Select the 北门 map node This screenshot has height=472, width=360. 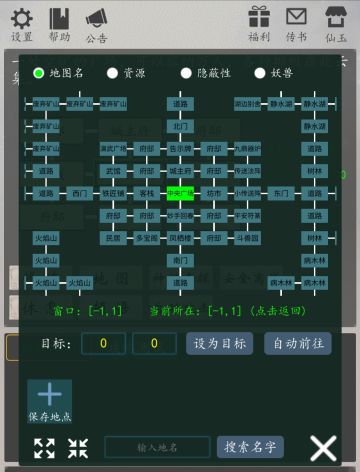(x=180, y=126)
